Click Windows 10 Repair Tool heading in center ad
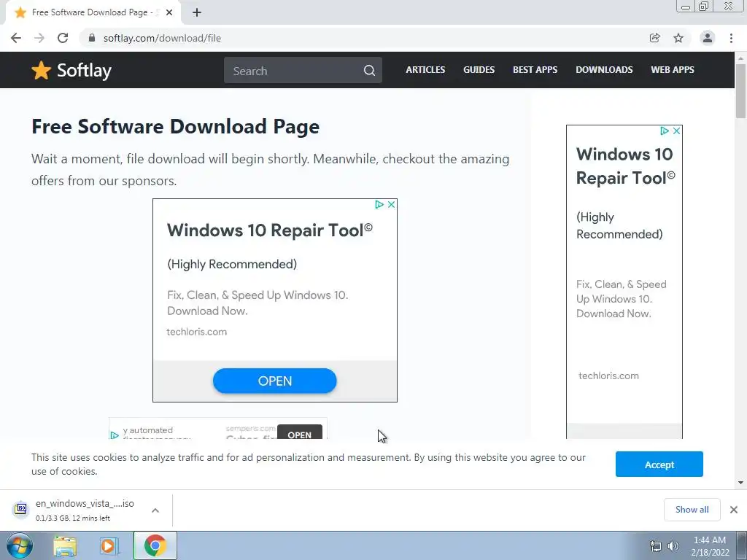This screenshot has height=560, width=747. [270, 230]
